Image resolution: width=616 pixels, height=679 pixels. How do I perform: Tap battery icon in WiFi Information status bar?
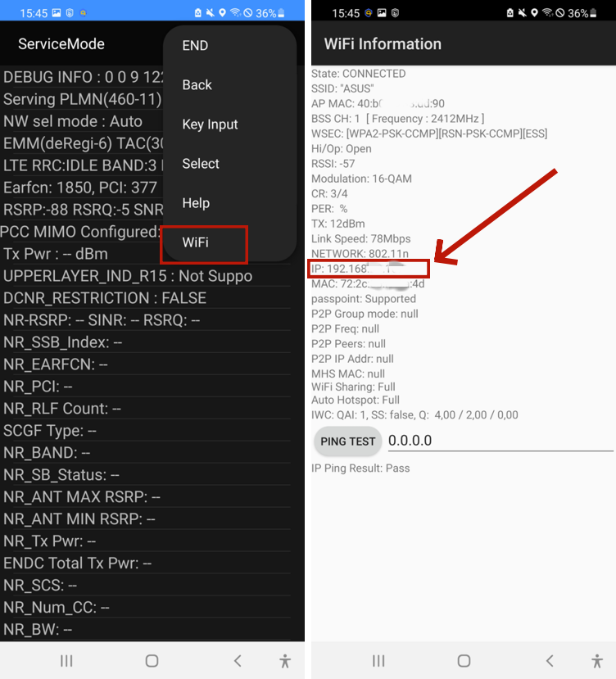click(594, 13)
